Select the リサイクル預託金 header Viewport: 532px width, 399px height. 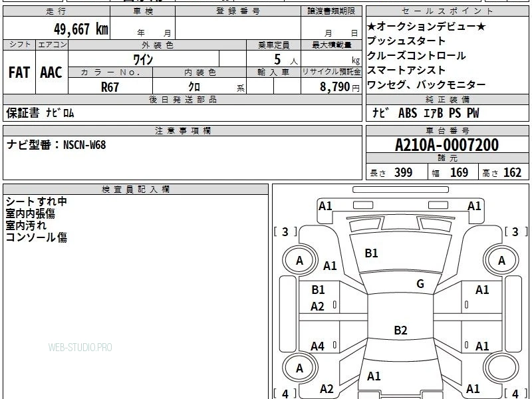(x=331, y=72)
